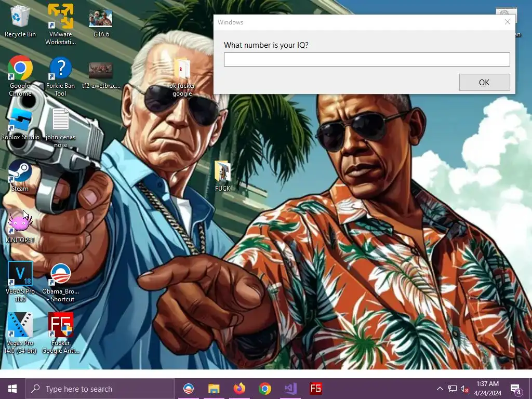Show hidden system tray icons

click(440, 389)
